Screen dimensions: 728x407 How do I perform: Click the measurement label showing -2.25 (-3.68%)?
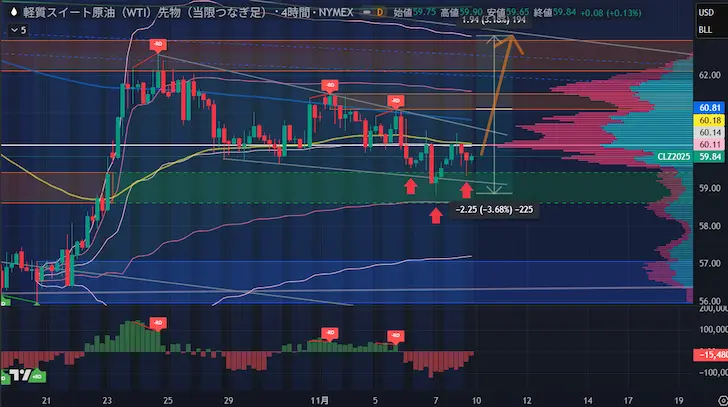pyautogui.click(x=490, y=210)
